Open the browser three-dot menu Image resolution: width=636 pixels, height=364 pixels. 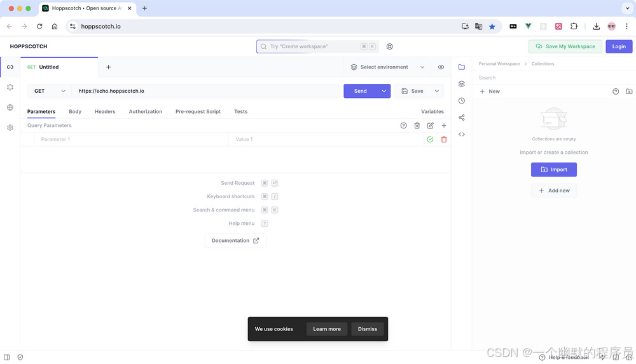pyautogui.click(x=626, y=26)
